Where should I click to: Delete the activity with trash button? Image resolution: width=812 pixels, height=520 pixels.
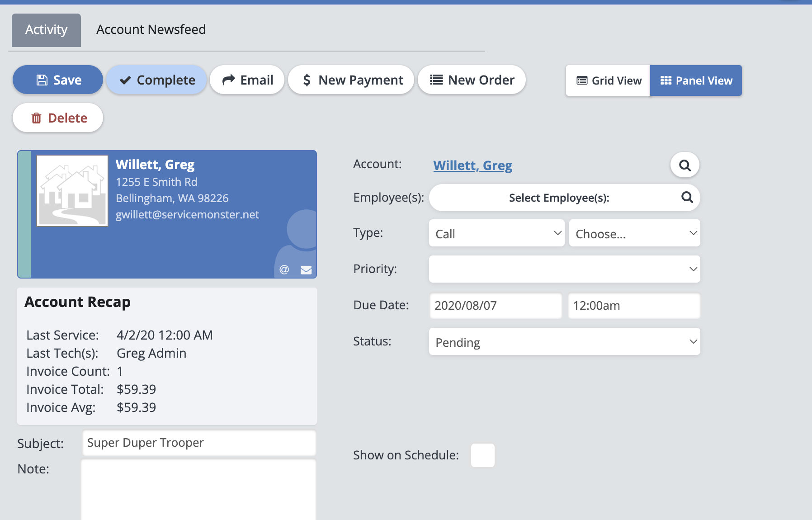pos(58,118)
